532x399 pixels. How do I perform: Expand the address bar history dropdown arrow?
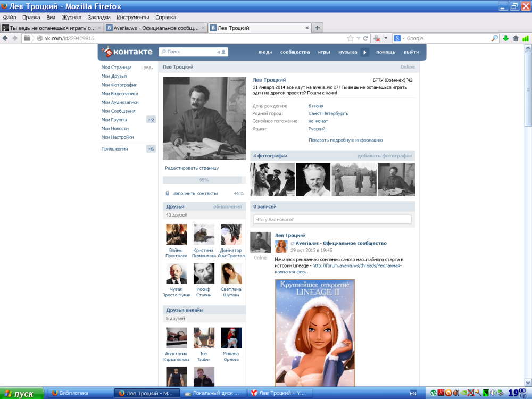359,38
